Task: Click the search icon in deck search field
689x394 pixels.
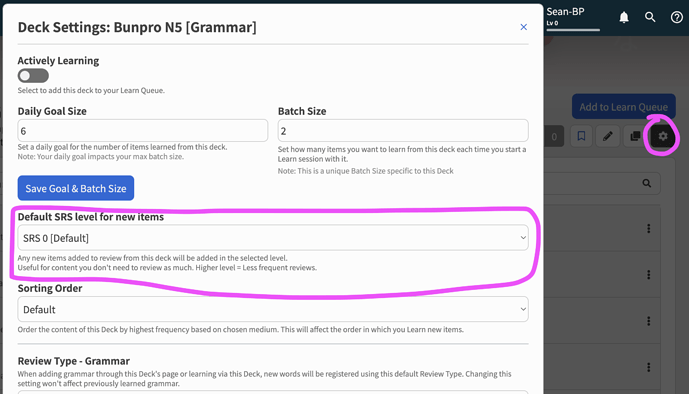Action: point(646,183)
